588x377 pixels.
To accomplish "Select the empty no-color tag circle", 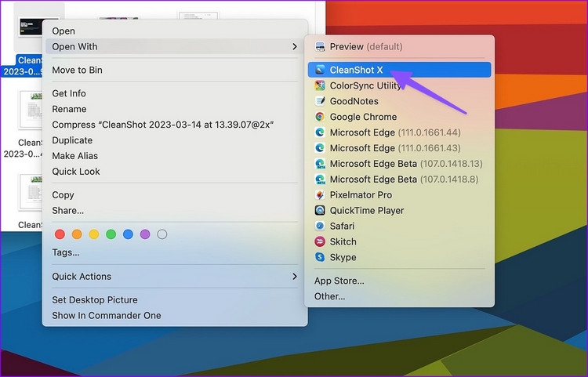I will coord(162,234).
